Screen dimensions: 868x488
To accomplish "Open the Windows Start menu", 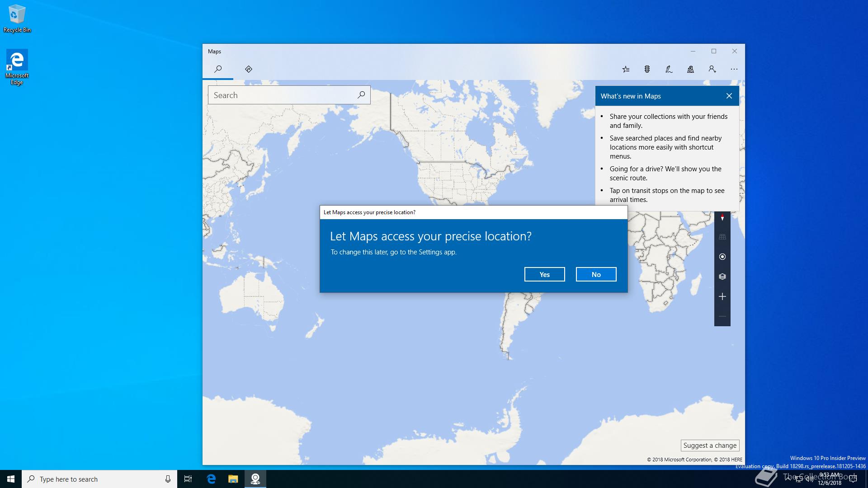I will pos(11,479).
